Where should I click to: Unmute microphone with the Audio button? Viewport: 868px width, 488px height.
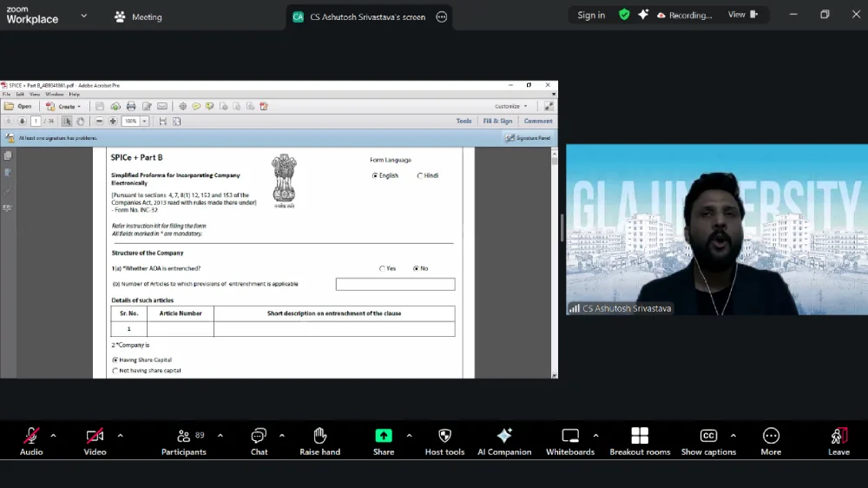click(31, 439)
